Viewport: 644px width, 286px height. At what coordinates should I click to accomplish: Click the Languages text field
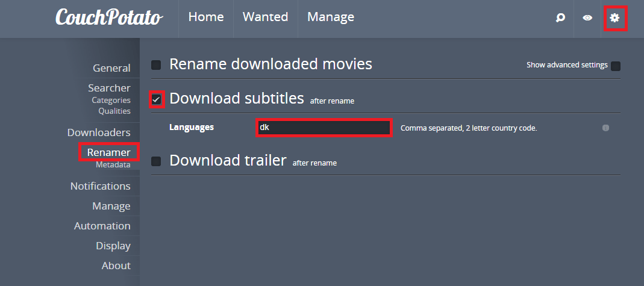tap(324, 128)
